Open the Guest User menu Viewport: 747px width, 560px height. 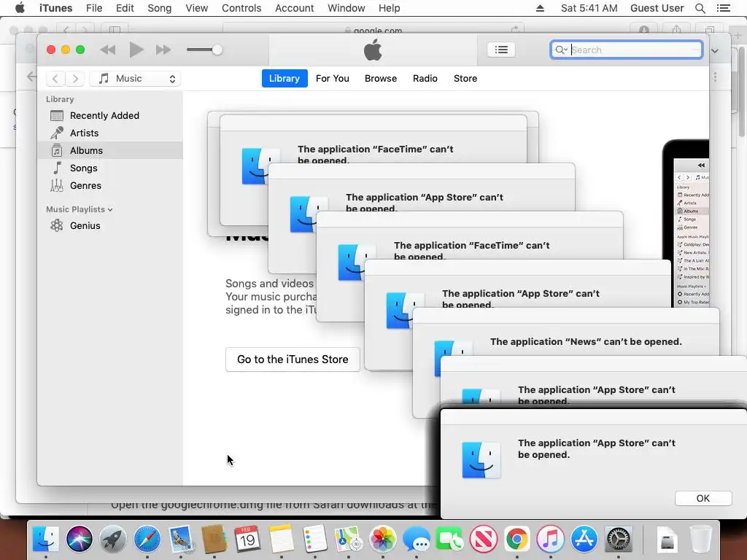[657, 8]
